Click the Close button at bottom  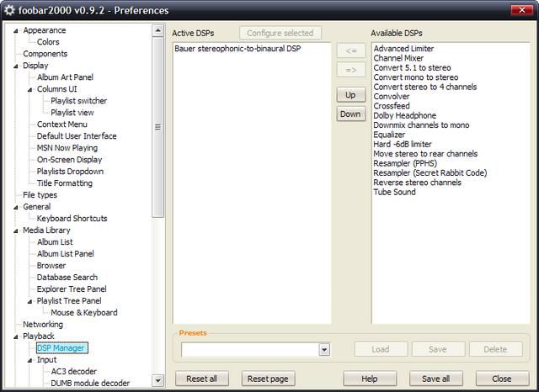point(502,379)
